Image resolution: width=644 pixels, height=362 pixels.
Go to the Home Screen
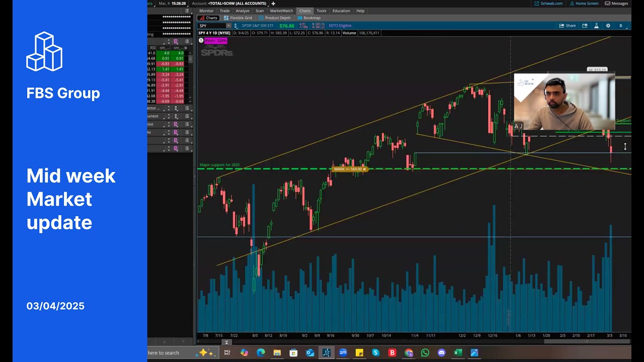(584, 4)
